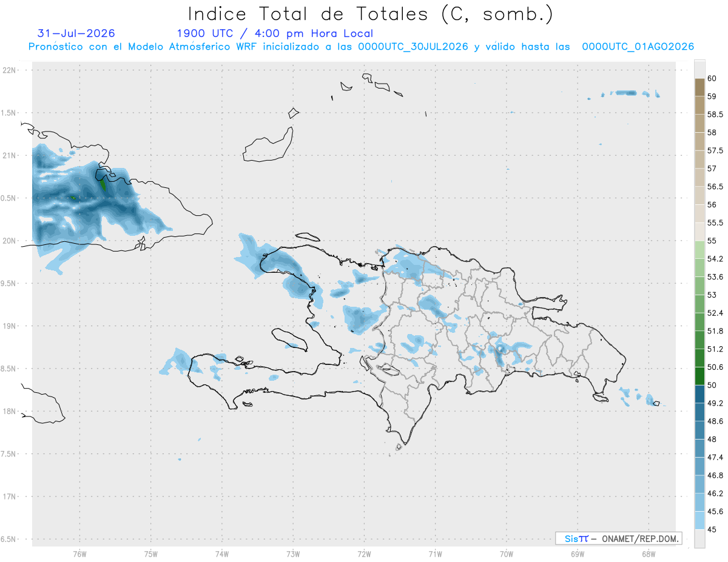Click the "46.8" colorbar value
The height and width of the screenshot is (562, 728).
click(x=715, y=475)
